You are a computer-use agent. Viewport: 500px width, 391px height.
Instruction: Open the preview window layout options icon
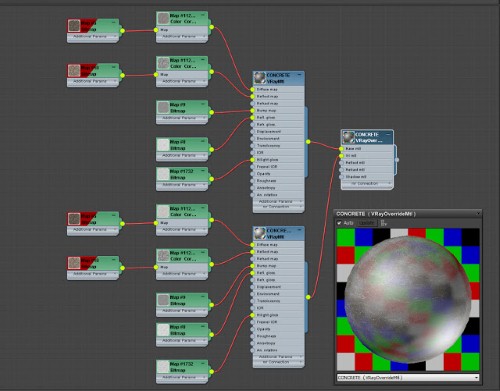point(384,223)
